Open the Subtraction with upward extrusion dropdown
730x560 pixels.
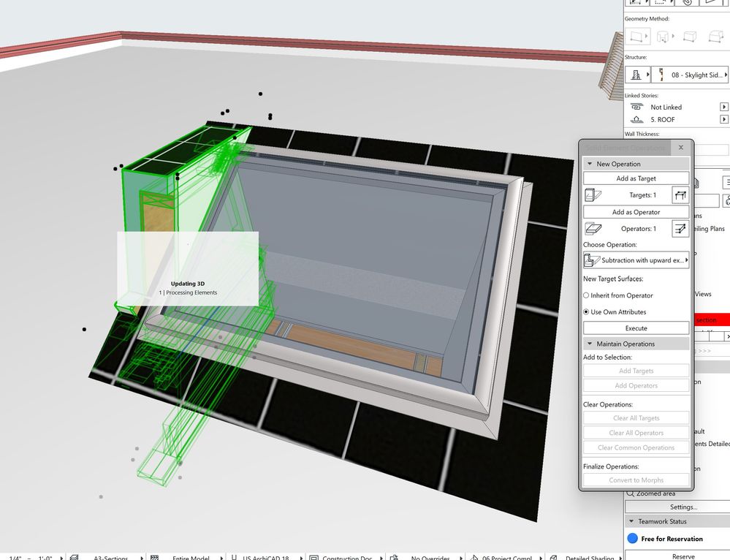(636, 260)
